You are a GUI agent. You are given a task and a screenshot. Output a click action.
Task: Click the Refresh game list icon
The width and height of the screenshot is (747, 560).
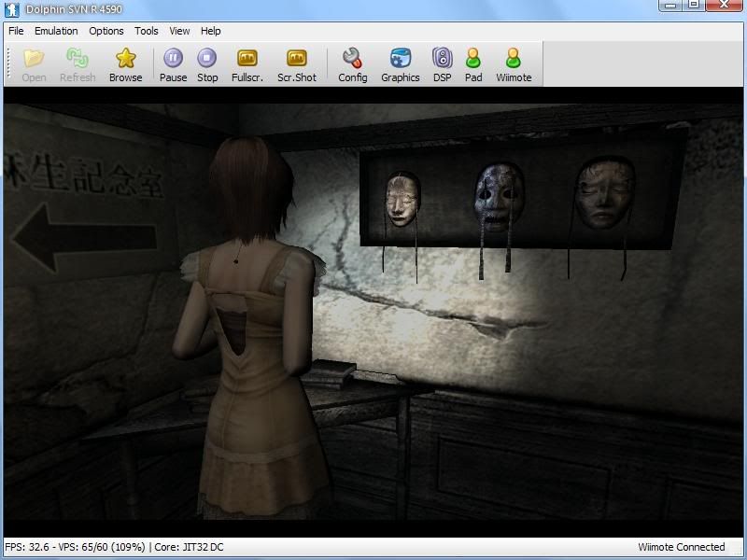pyautogui.click(x=78, y=64)
